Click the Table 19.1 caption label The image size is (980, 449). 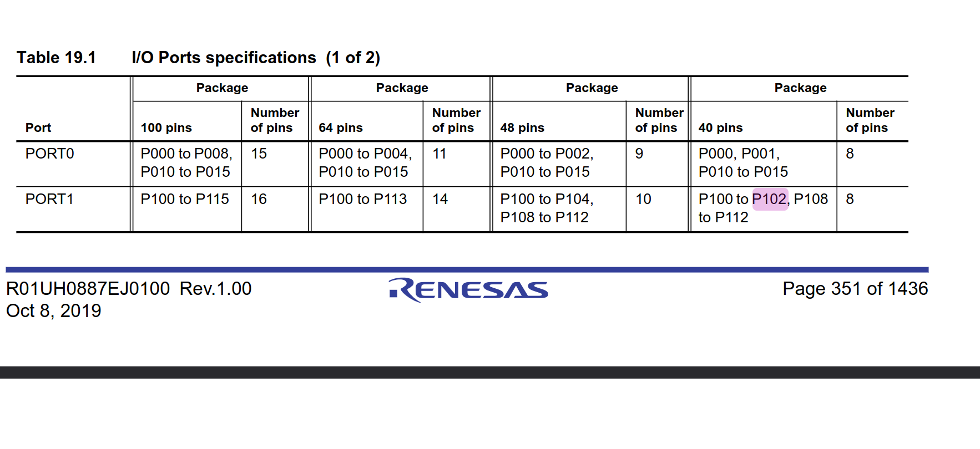(x=56, y=58)
